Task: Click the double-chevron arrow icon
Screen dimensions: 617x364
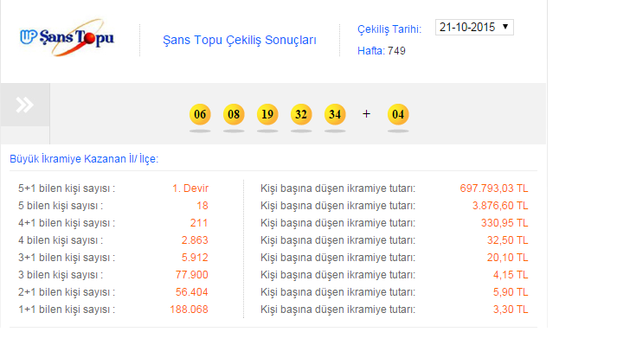Action: (24, 105)
